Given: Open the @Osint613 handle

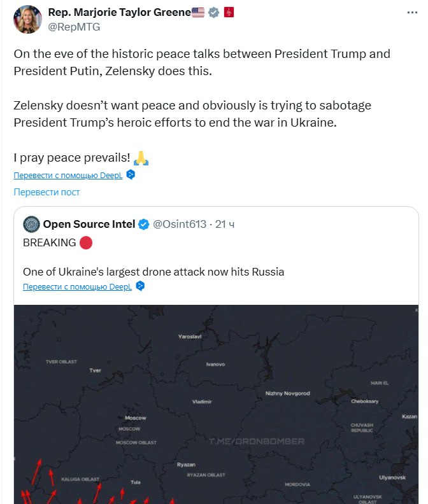Looking at the screenshot, I should coord(180,224).
